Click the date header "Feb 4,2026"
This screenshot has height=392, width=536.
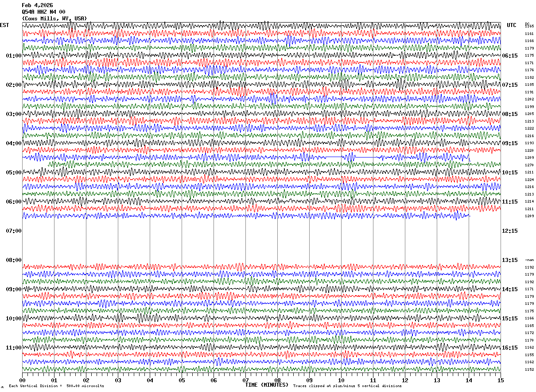pos(37,5)
